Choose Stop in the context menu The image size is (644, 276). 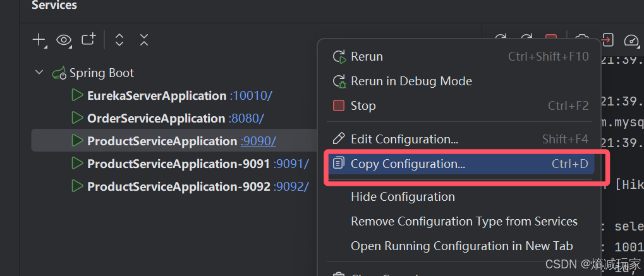click(460, 105)
